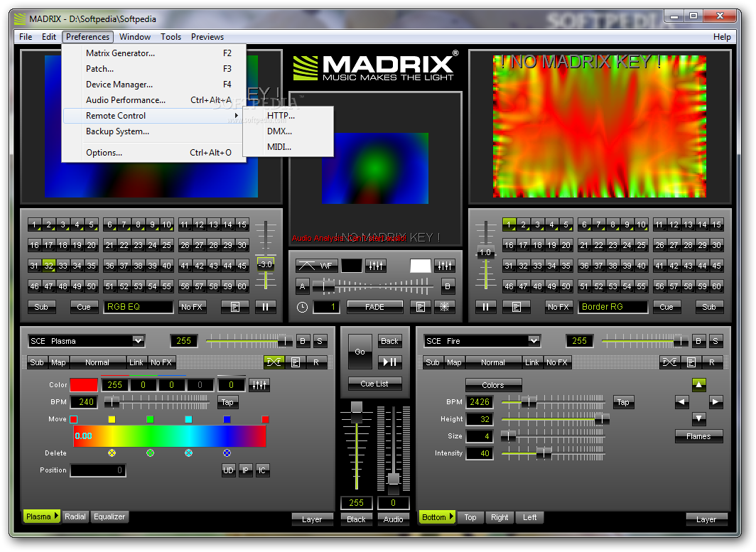Click the Go button
This screenshot has width=756, height=552.
point(360,352)
